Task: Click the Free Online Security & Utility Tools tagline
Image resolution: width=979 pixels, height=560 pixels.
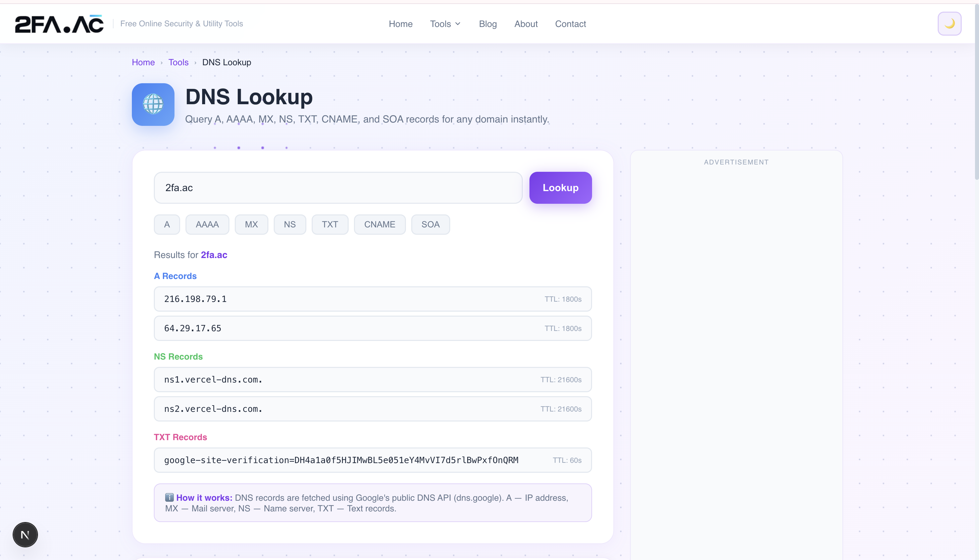Action: pos(181,23)
